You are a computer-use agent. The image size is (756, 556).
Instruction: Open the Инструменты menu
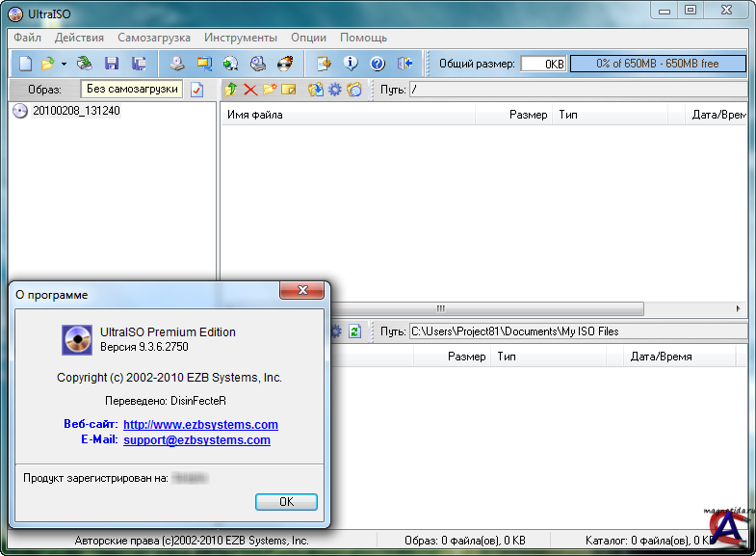(240, 38)
